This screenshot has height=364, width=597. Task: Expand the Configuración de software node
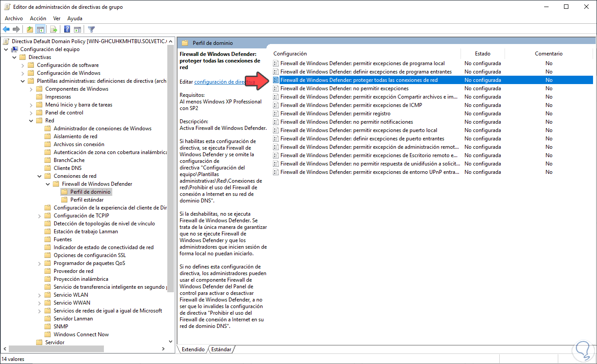click(23, 65)
